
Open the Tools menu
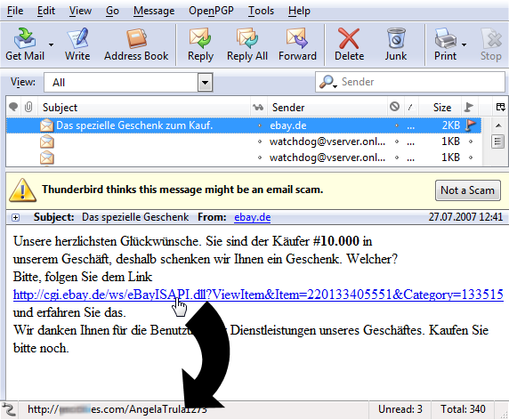(261, 11)
